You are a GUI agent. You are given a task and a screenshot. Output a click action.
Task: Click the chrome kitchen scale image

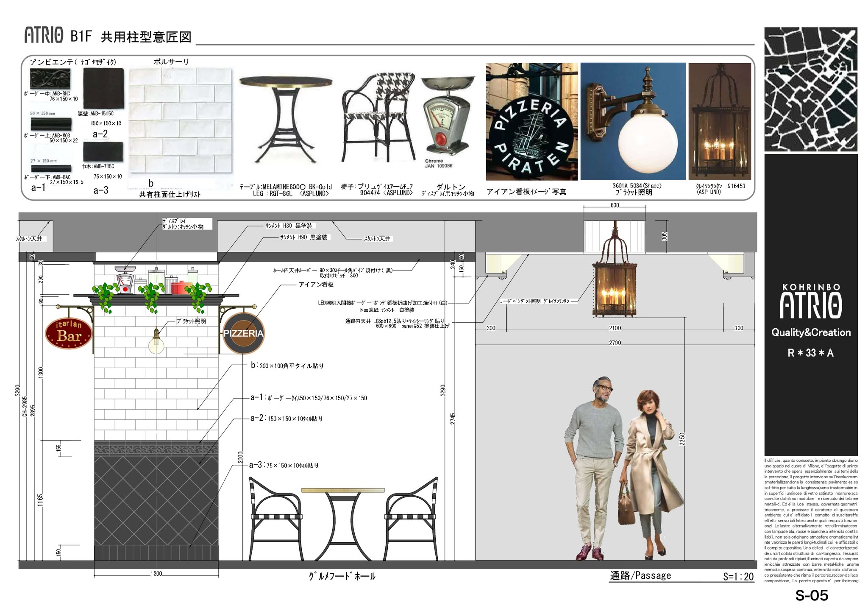(448, 117)
